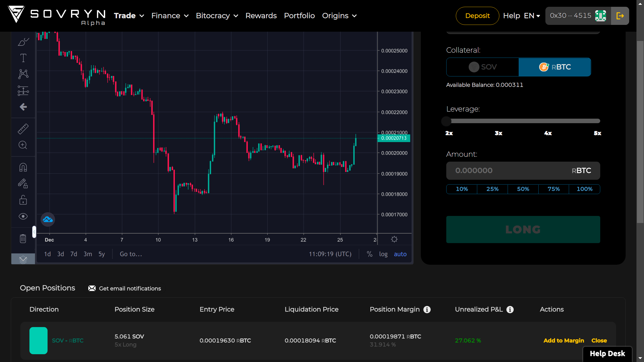Show Position Margin info tooltip

click(x=427, y=309)
